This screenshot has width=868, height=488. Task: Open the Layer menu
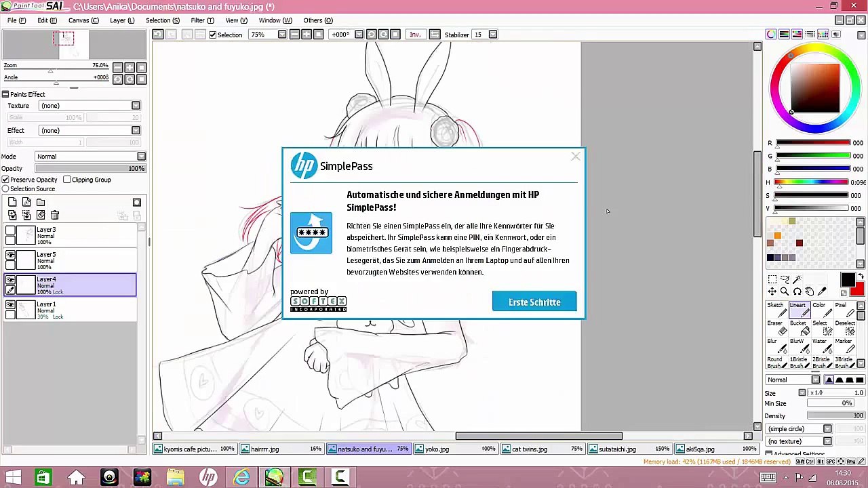(122, 20)
